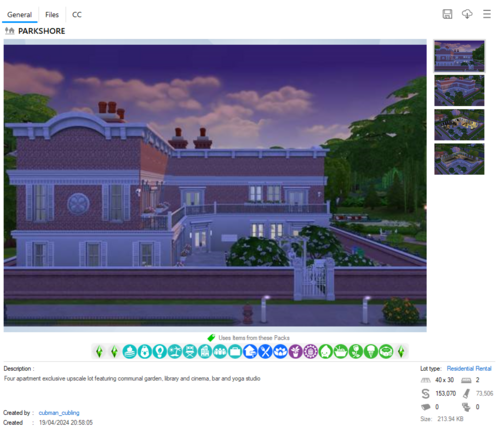This screenshot has width=500, height=432.
Task: Click the bed icon showing 2 bedrooms
Action: [466, 380]
